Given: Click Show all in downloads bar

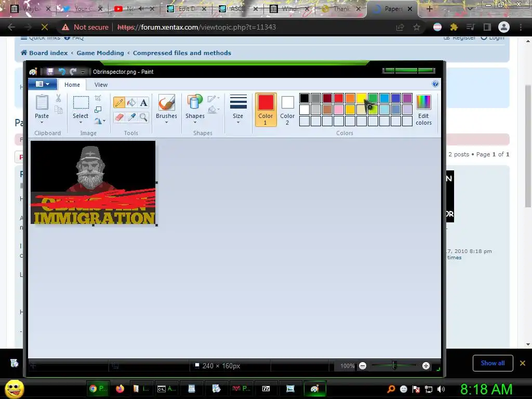Looking at the screenshot, I should 493,363.
